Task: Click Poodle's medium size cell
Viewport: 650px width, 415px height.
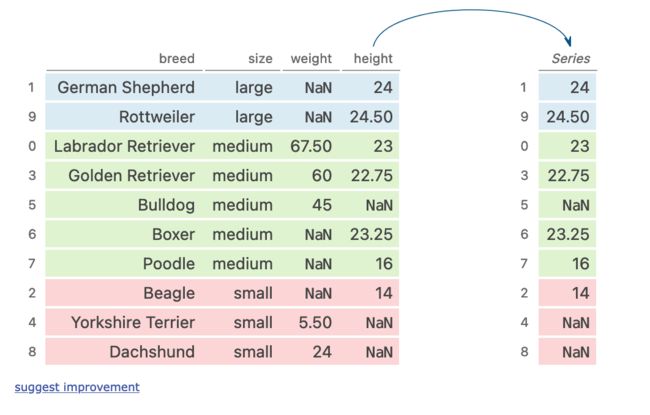Action: [243, 264]
